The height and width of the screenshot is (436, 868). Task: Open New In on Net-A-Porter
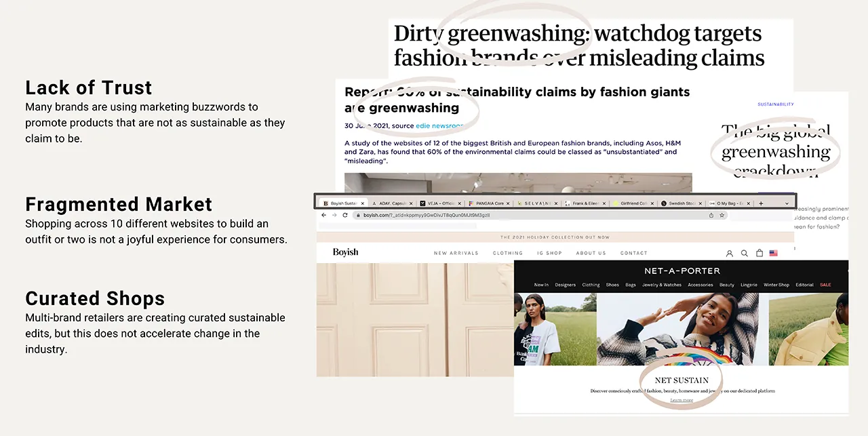[541, 285]
